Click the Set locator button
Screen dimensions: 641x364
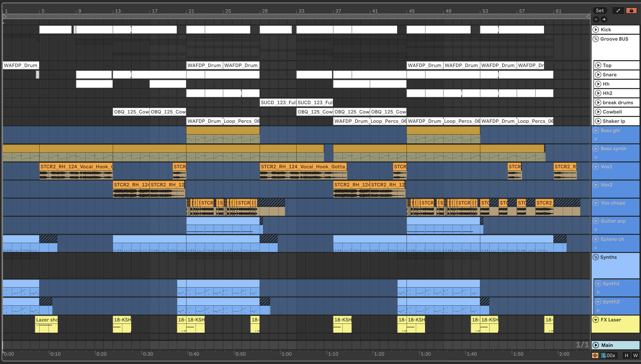click(x=599, y=11)
